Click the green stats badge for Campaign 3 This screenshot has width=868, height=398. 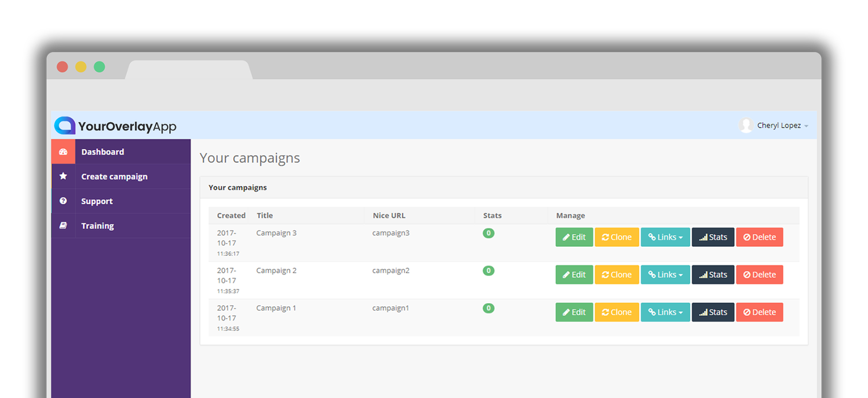pyautogui.click(x=488, y=233)
